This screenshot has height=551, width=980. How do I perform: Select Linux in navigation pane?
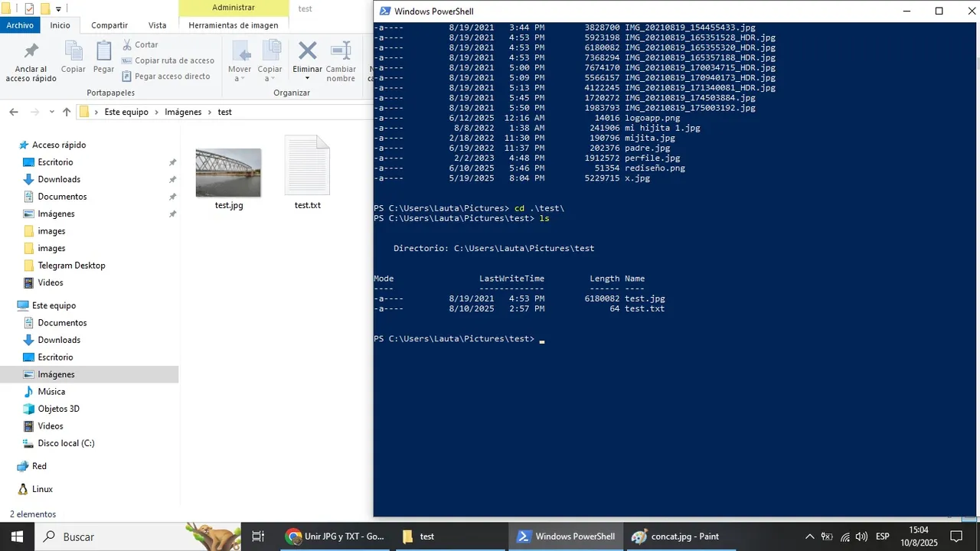42,489
